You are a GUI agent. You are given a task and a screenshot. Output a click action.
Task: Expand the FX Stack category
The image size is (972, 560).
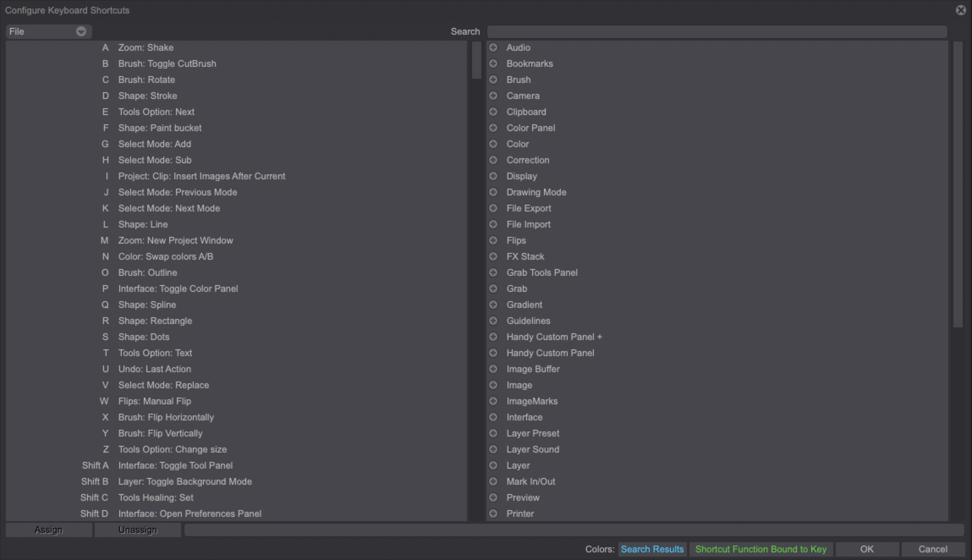click(x=494, y=256)
